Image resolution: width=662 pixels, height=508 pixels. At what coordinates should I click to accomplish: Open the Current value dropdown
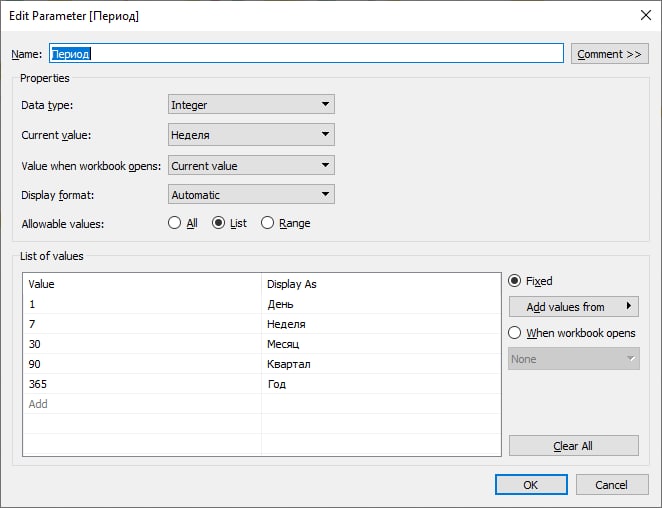pyautogui.click(x=251, y=135)
